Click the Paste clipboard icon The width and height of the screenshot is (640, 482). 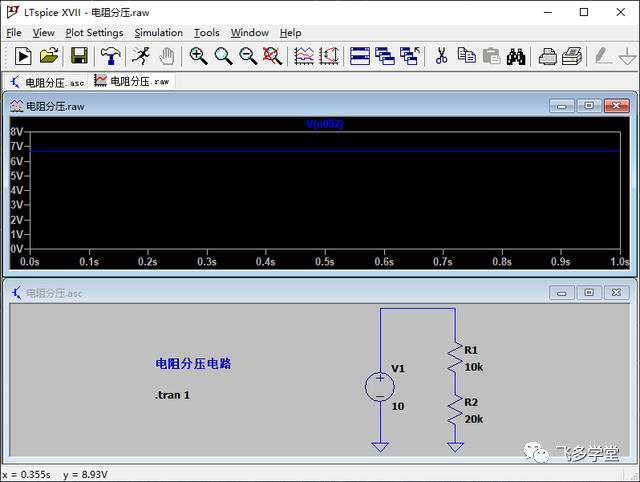coord(491,56)
